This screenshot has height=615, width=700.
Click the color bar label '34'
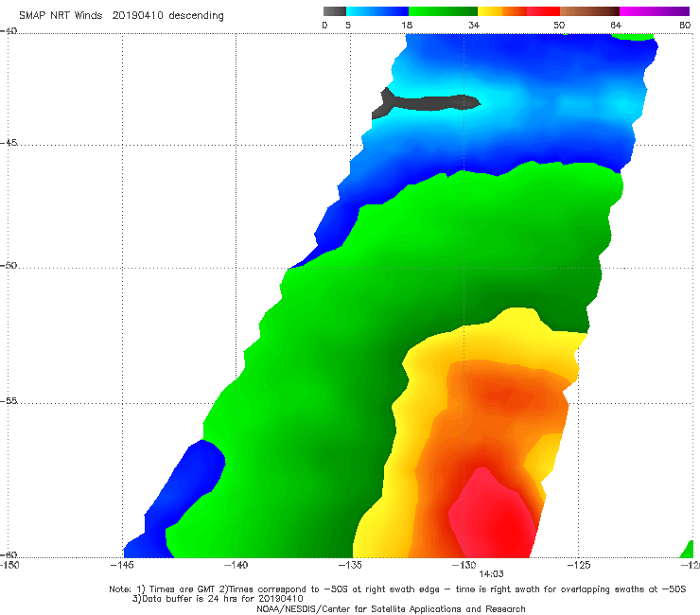click(x=474, y=26)
